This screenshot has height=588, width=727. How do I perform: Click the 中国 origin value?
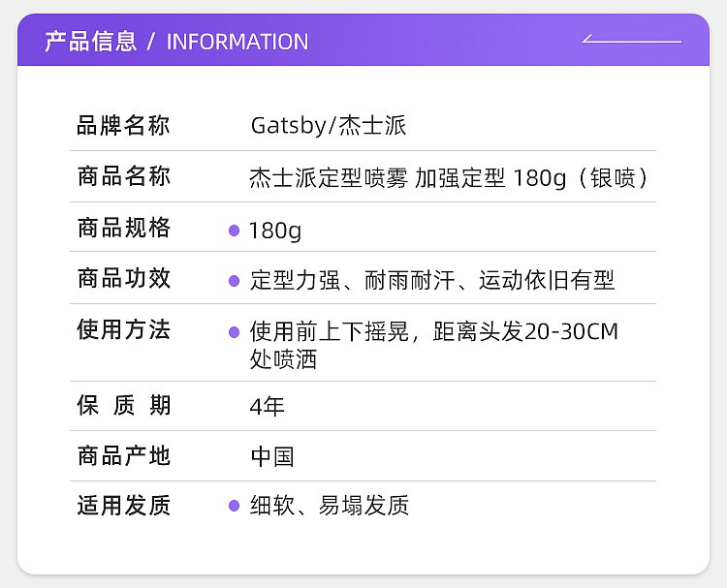pyautogui.click(x=272, y=457)
